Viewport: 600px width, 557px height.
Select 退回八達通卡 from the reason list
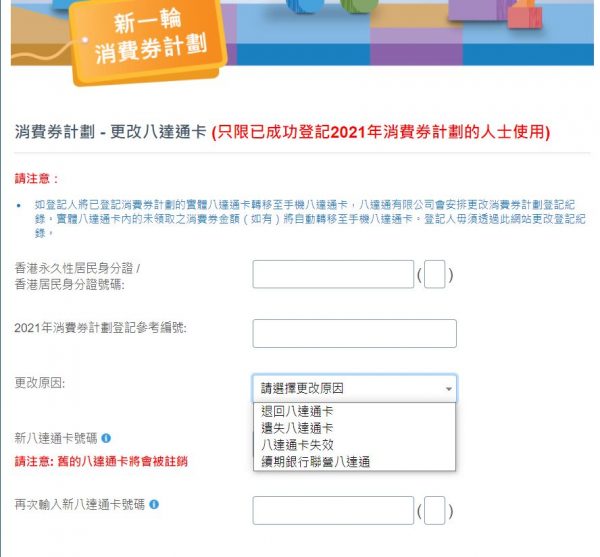[297, 412]
